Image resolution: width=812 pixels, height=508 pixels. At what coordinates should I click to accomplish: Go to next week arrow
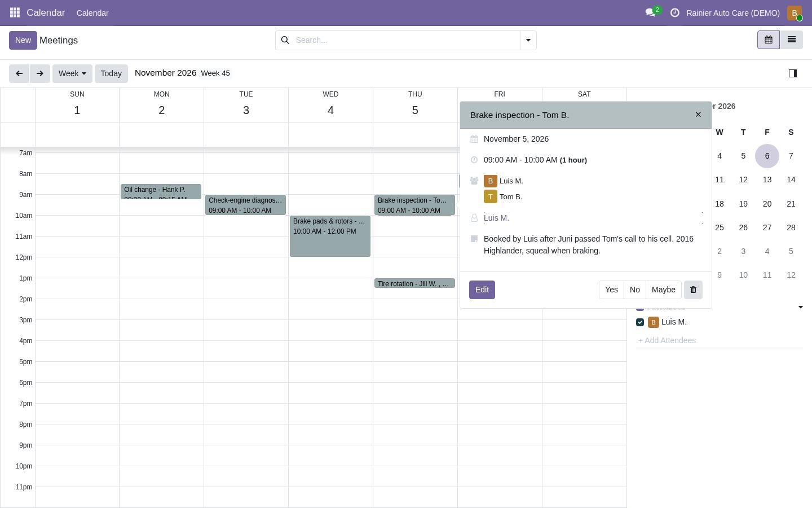(40, 73)
